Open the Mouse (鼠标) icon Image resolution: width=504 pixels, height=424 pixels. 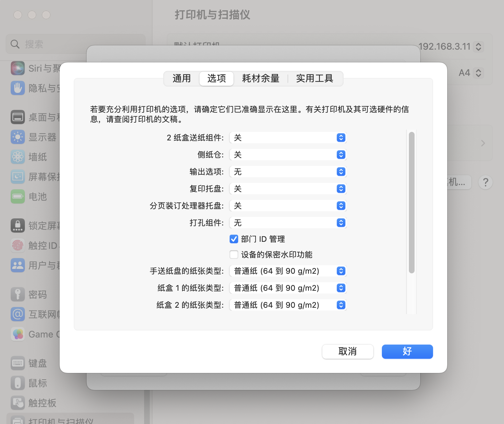[x=18, y=383]
